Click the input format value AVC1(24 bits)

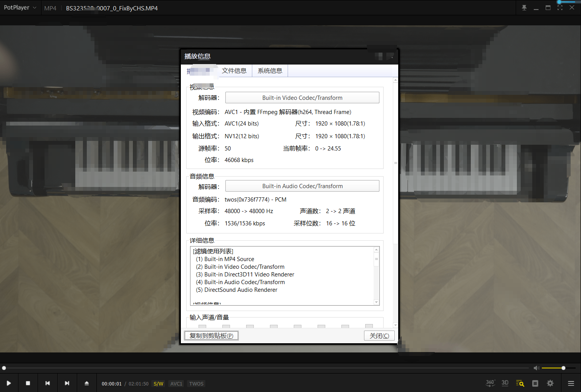coord(242,124)
